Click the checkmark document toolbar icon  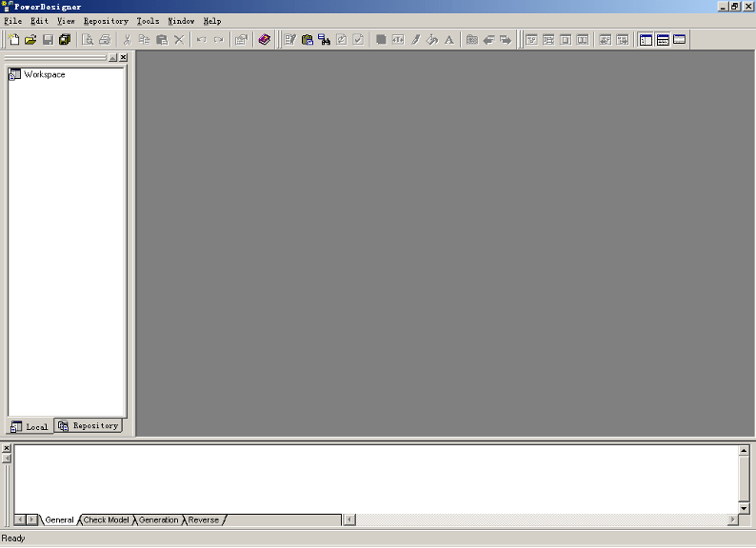pos(358,40)
